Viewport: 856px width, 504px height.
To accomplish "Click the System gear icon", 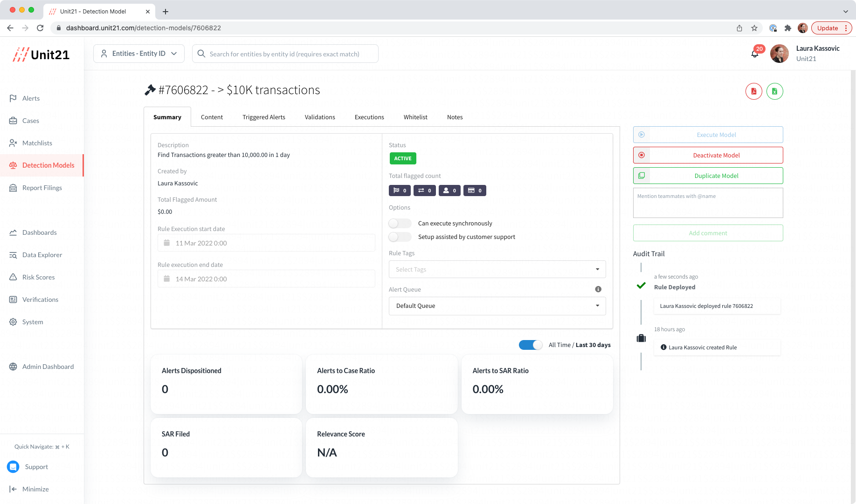I will pos(13,322).
